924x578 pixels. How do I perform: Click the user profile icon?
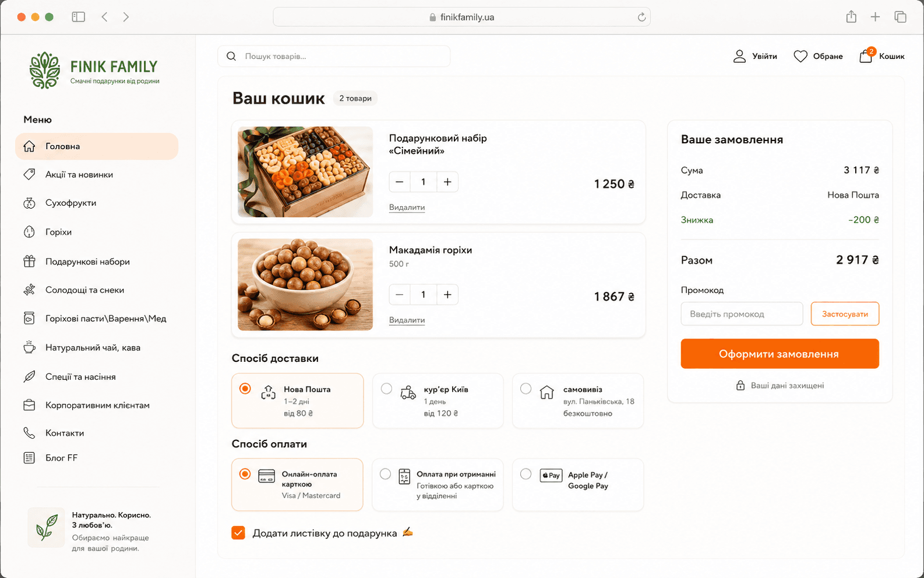[739, 56]
